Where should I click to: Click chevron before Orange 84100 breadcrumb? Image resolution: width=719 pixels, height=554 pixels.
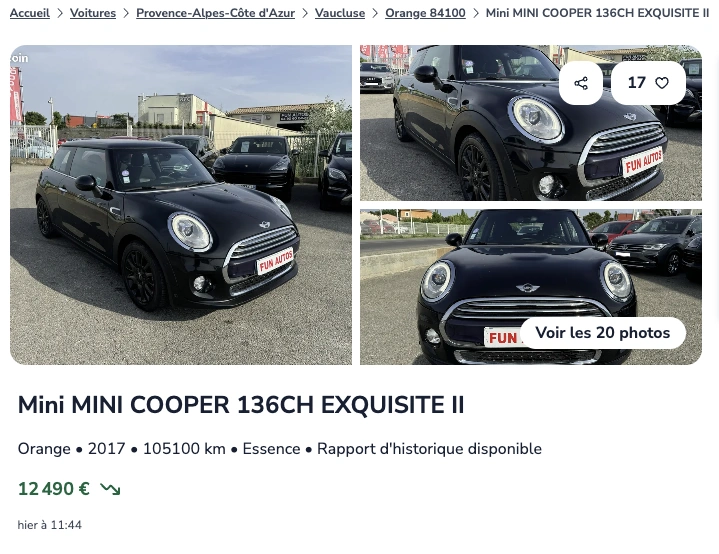click(x=375, y=13)
